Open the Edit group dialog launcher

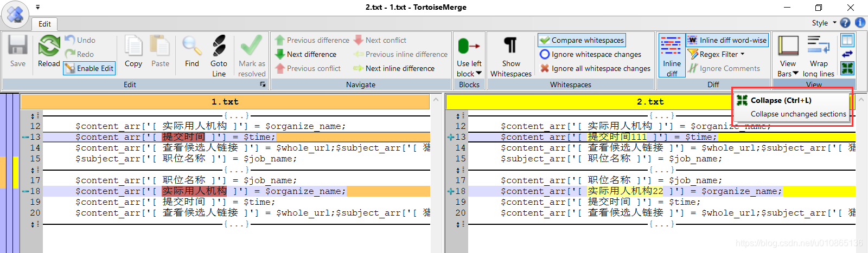[263, 85]
